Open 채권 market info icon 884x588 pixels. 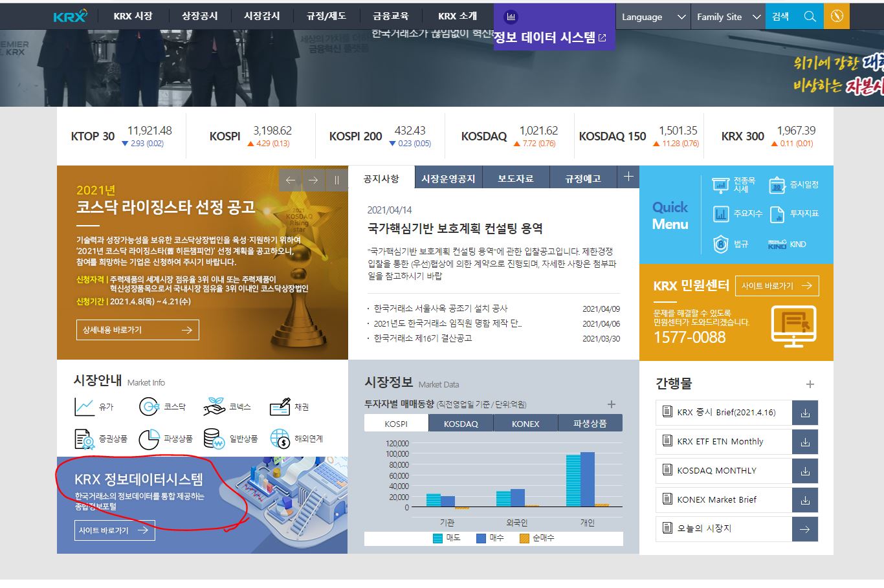point(280,407)
